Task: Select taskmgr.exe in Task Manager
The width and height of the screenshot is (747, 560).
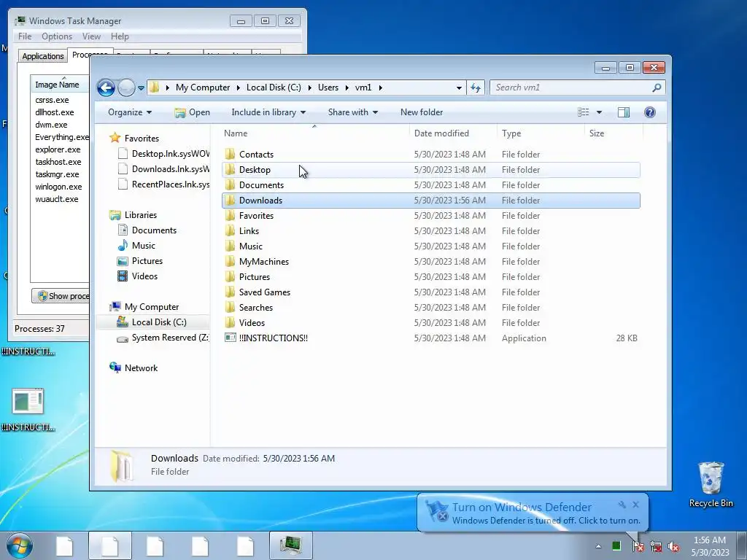Action: [x=57, y=174]
